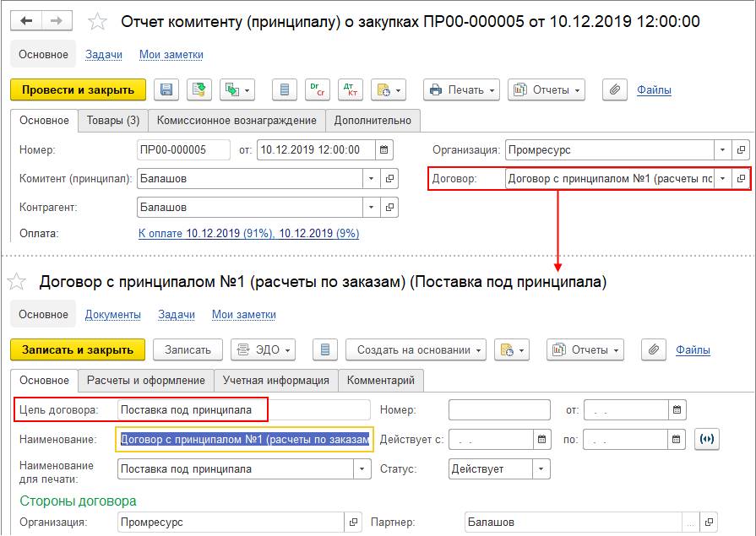Image resolution: width=756 pixels, height=536 pixels.
Task: Expand the Статус Действует dropdown
Action: point(541,469)
